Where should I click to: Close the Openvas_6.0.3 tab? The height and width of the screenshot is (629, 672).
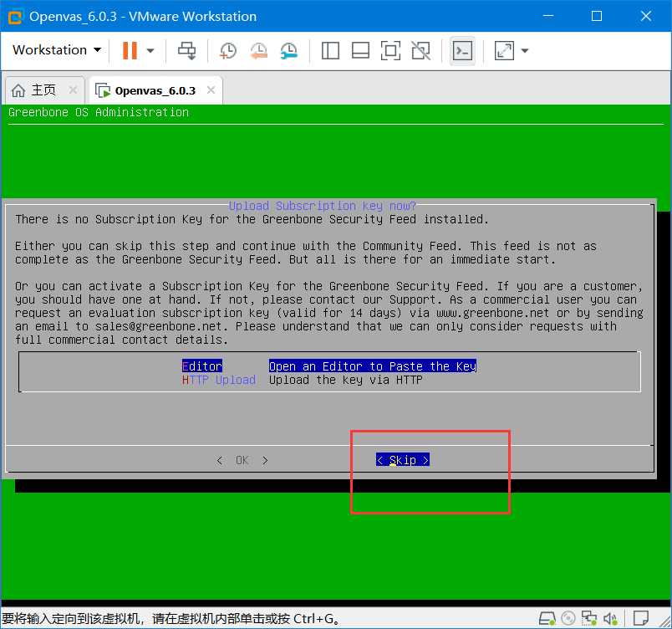[211, 90]
